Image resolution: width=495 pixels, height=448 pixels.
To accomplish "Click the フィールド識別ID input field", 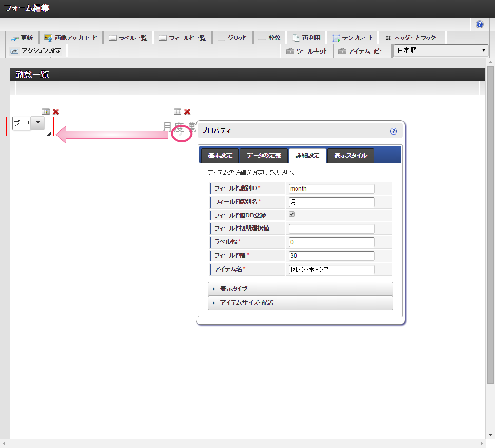I will click(332, 189).
